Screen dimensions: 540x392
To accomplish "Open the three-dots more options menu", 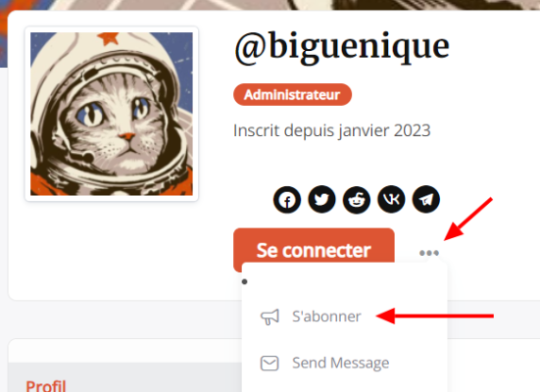I will [429, 253].
